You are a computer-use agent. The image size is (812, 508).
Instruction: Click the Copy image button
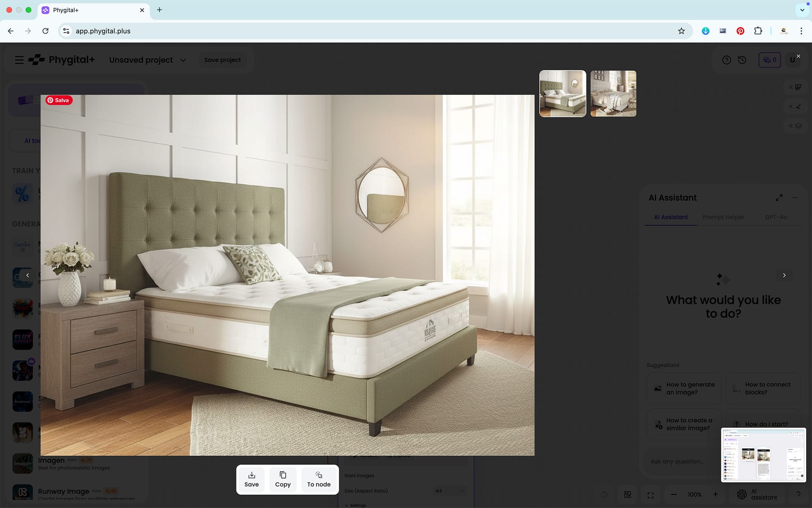click(283, 479)
